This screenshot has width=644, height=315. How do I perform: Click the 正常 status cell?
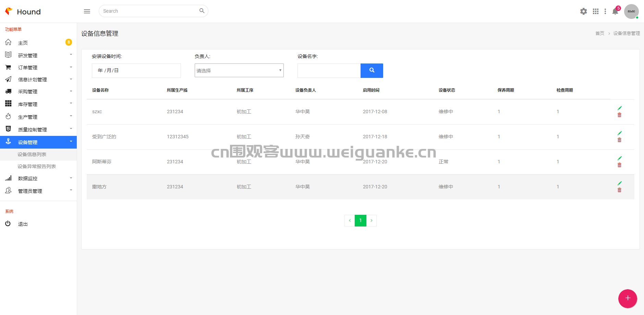tap(443, 162)
